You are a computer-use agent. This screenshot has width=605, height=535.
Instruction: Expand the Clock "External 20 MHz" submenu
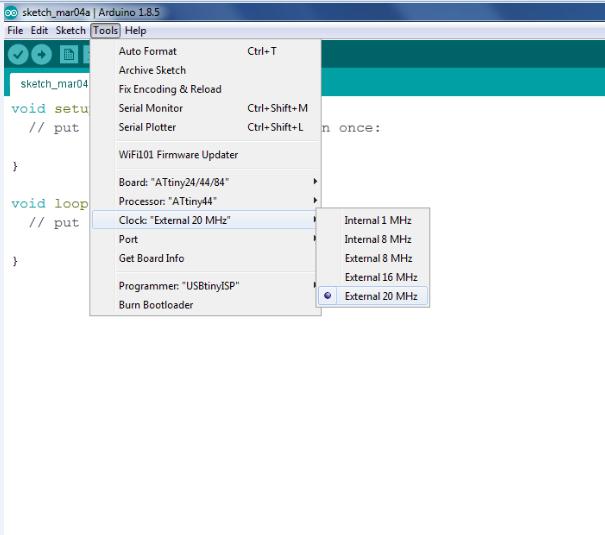[x=206, y=220]
